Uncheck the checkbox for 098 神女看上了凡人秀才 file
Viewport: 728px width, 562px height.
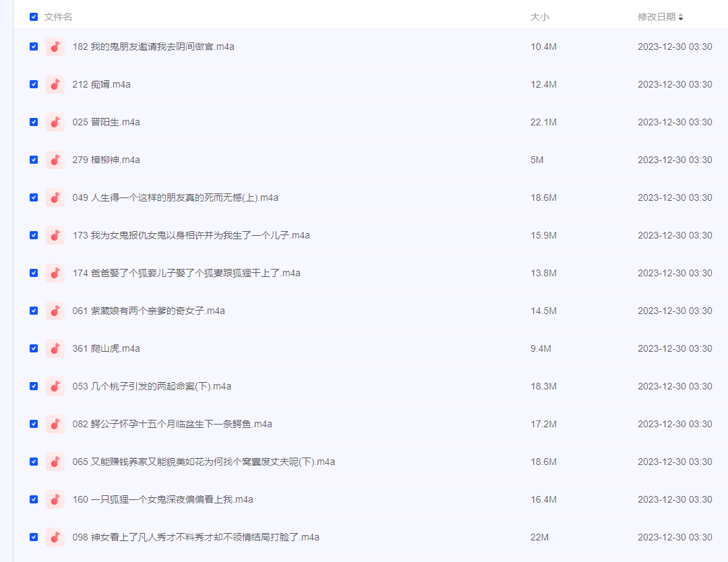[x=34, y=537]
